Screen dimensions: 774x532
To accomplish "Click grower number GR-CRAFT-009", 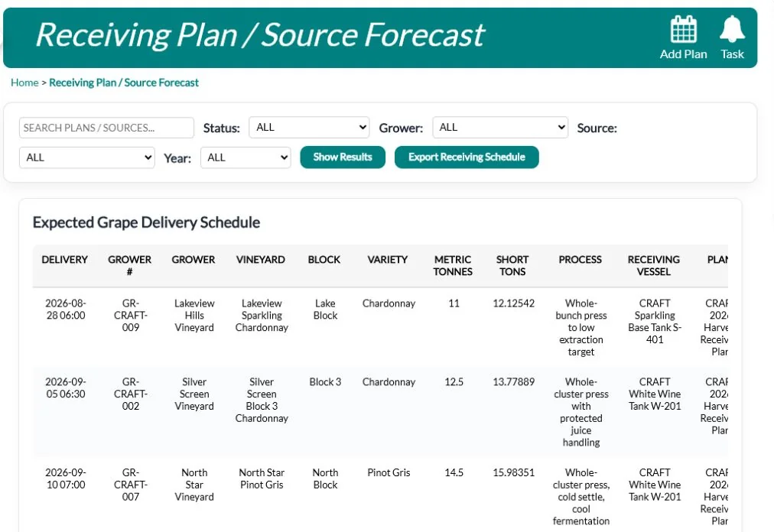I will tap(131, 316).
